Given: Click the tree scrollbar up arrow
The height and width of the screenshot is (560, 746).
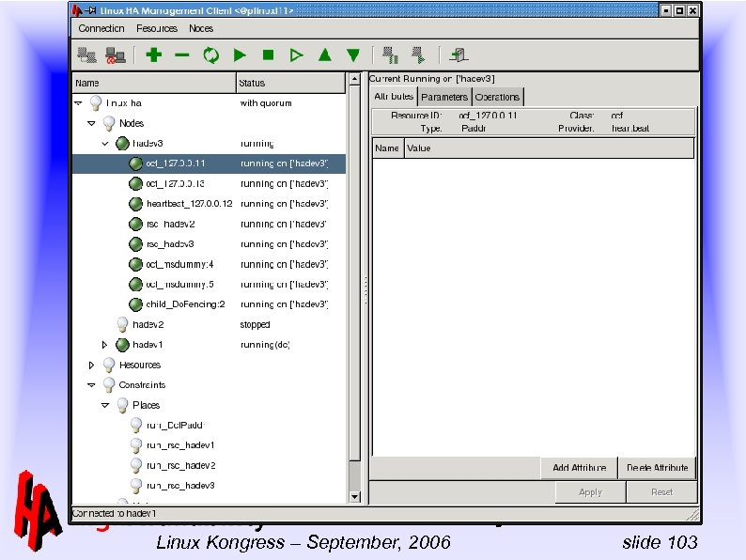Looking at the screenshot, I should click(354, 79).
